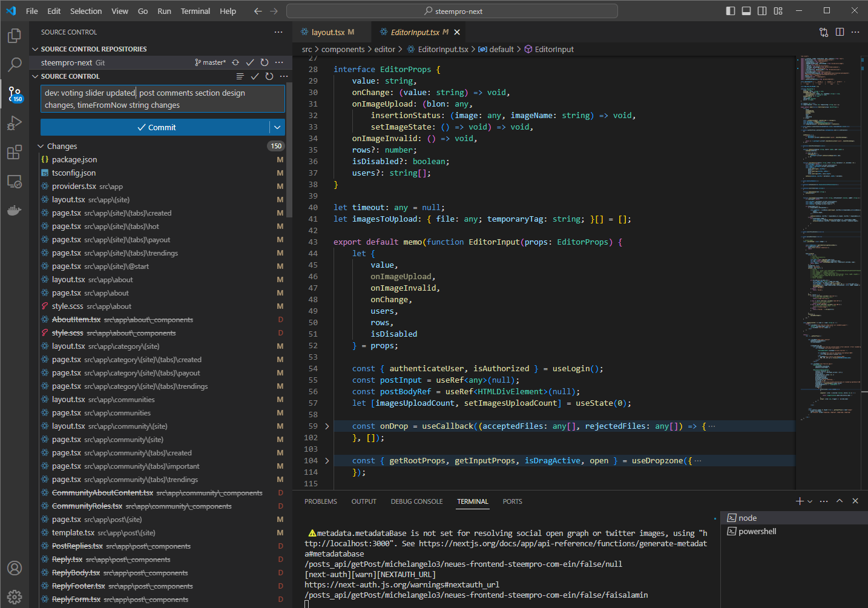Open the Docker view in activity bar
This screenshot has height=608, width=868.
15,210
